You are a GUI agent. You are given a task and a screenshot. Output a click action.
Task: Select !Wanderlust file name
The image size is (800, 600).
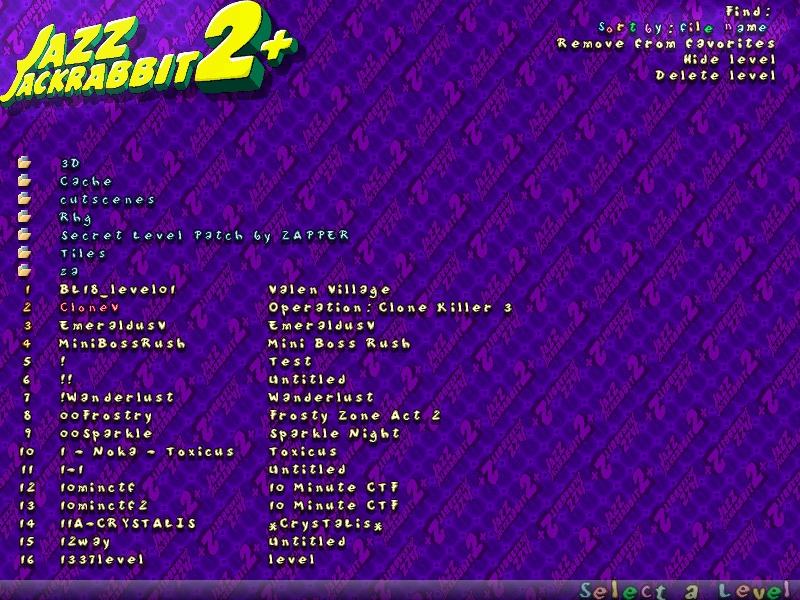[x=117, y=397]
